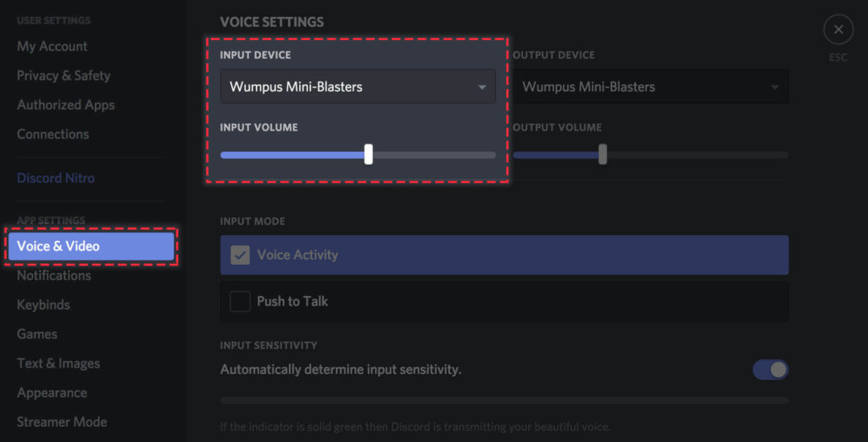Open the Input Device Wumpus Mini-Blasters dropdown
Image resolution: width=868 pixels, height=442 pixels.
coord(359,87)
